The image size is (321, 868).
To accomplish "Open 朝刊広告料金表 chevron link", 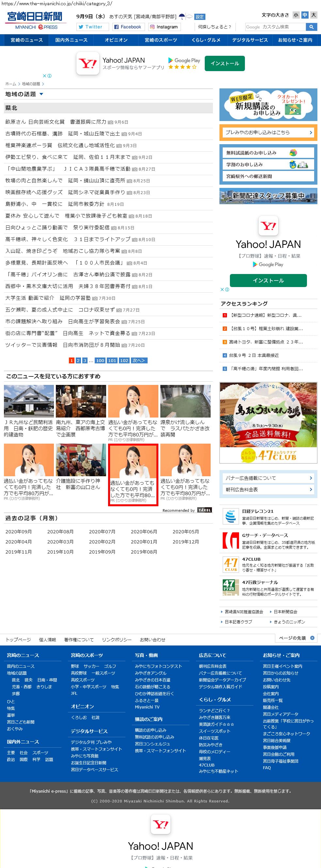I will 268,489.
